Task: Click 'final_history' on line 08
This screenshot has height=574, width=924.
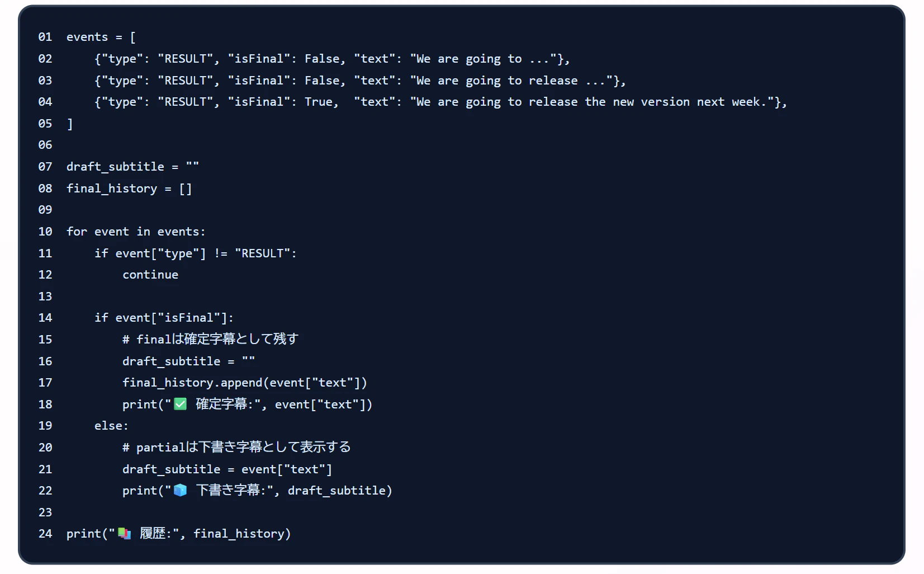Action: click(x=112, y=189)
